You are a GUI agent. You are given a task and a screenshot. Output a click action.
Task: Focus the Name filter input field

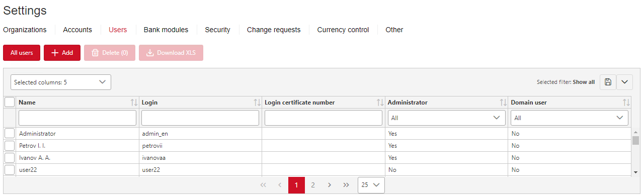click(77, 118)
